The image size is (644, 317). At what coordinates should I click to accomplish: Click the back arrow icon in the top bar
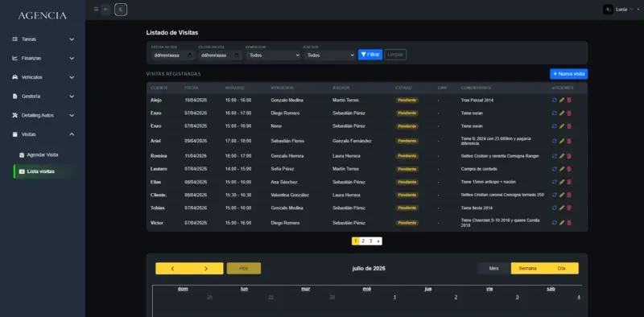(106, 10)
